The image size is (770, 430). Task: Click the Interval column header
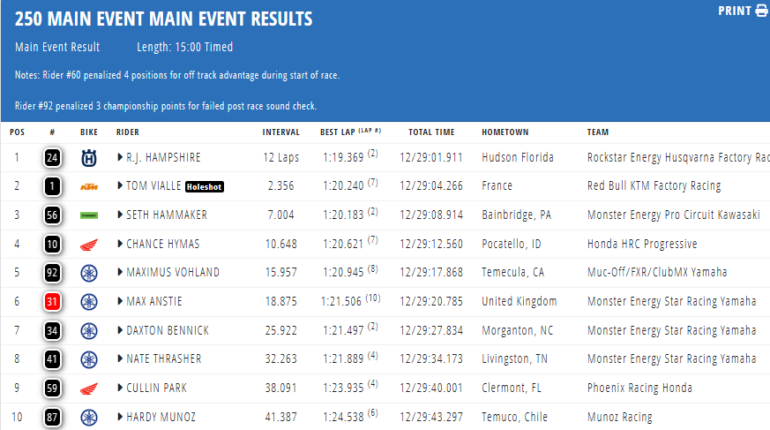280,132
